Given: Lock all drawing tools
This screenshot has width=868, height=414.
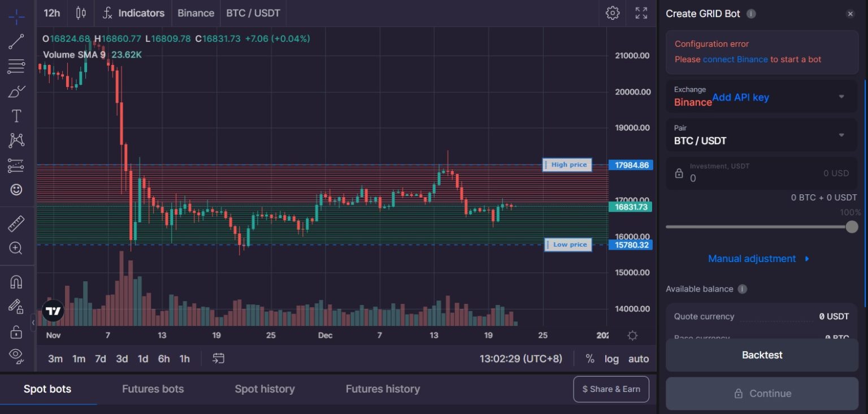Looking at the screenshot, I should pyautogui.click(x=16, y=332).
